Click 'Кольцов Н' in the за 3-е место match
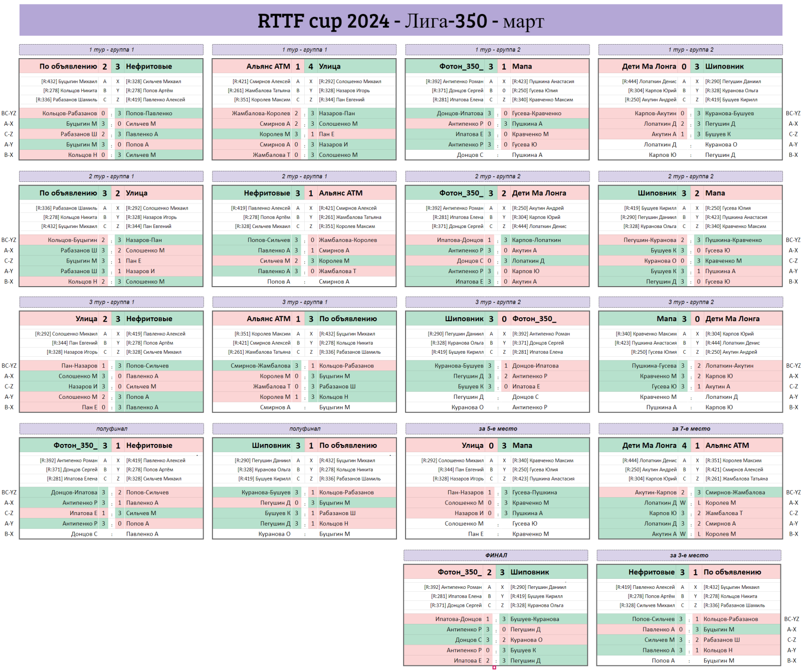802x672 pixels. 718,650
